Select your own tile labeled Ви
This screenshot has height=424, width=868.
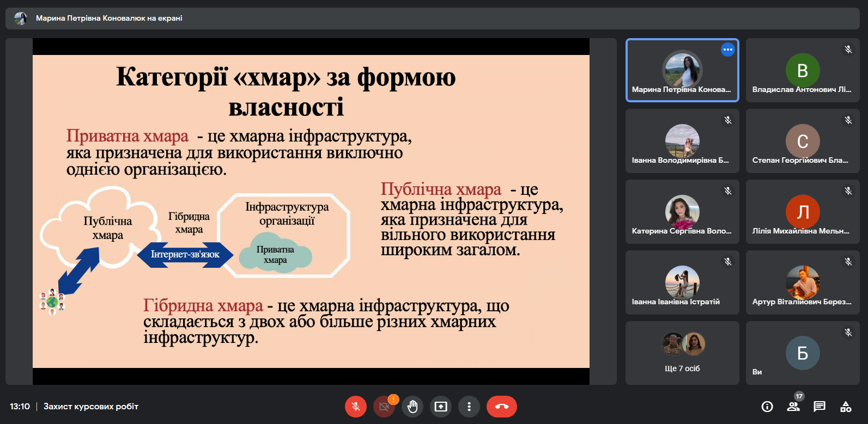point(803,353)
